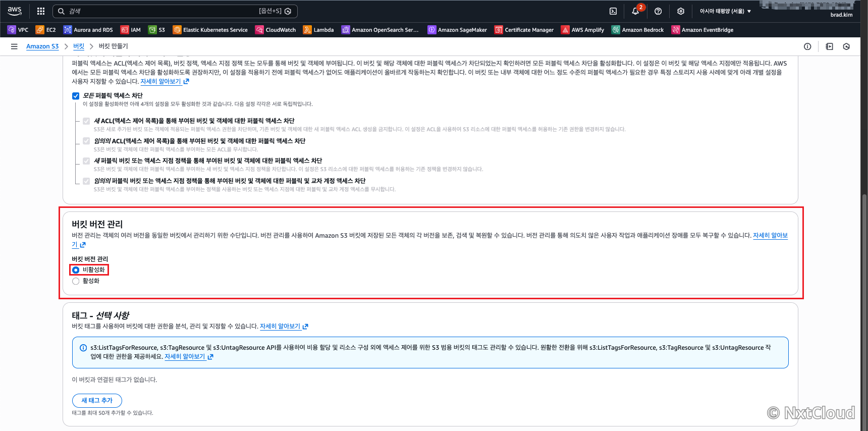Screen dimensions: 868x431
Task: Launch CloudShell from the top bar
Action: tap(613, 11)
